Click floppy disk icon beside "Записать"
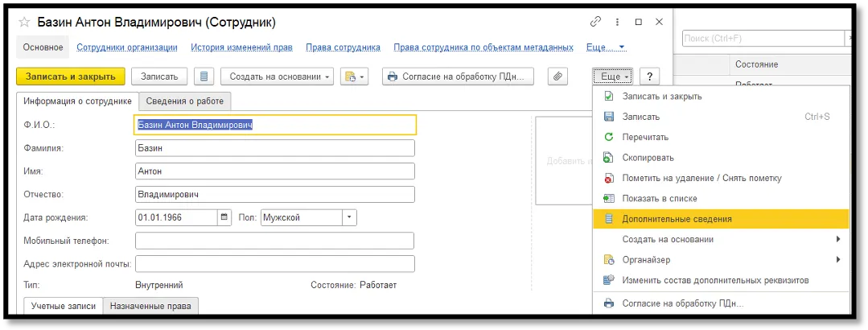 pyautogui.click(x=608, y=117)
